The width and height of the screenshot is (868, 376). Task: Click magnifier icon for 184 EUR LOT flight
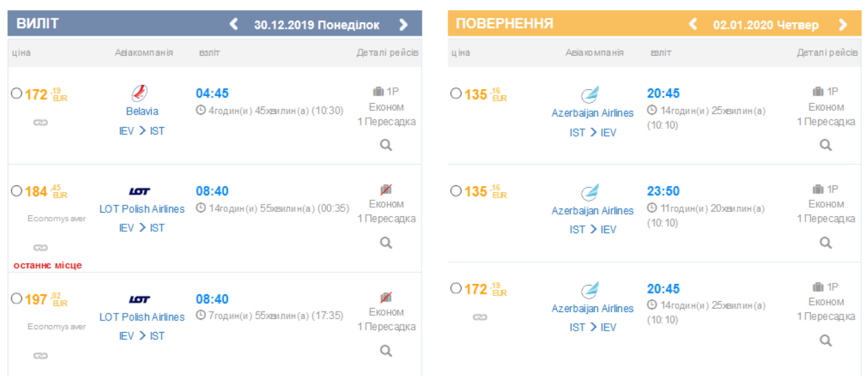(386, 242)
